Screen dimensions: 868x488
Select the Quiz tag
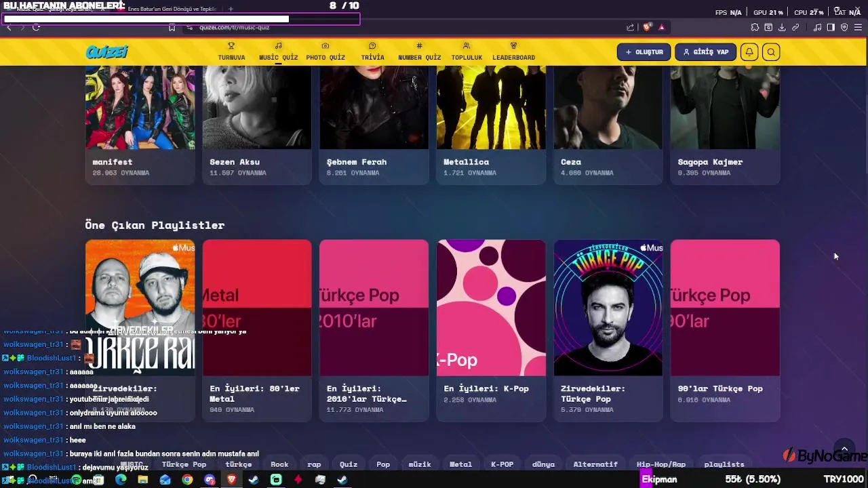(349, 464)
